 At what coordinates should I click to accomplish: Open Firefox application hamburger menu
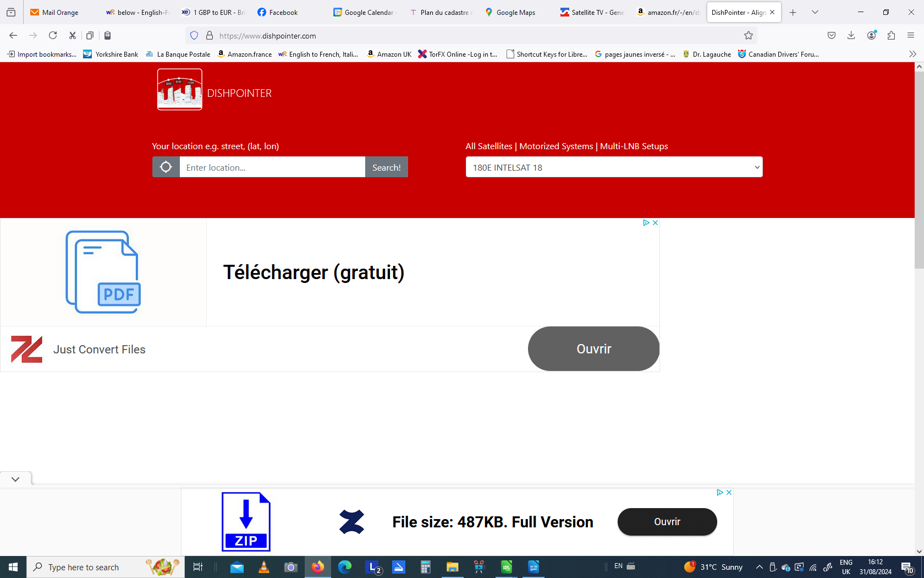coord(911,35)
